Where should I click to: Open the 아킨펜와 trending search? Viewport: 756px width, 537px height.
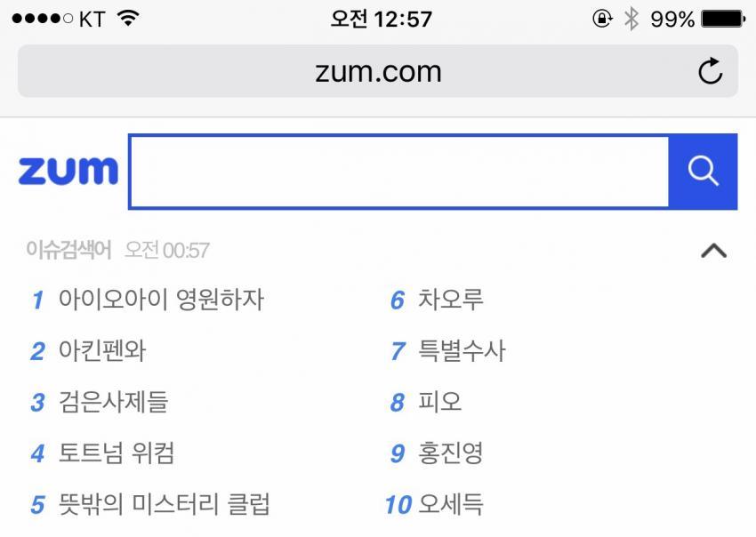(x=102, y=351)
